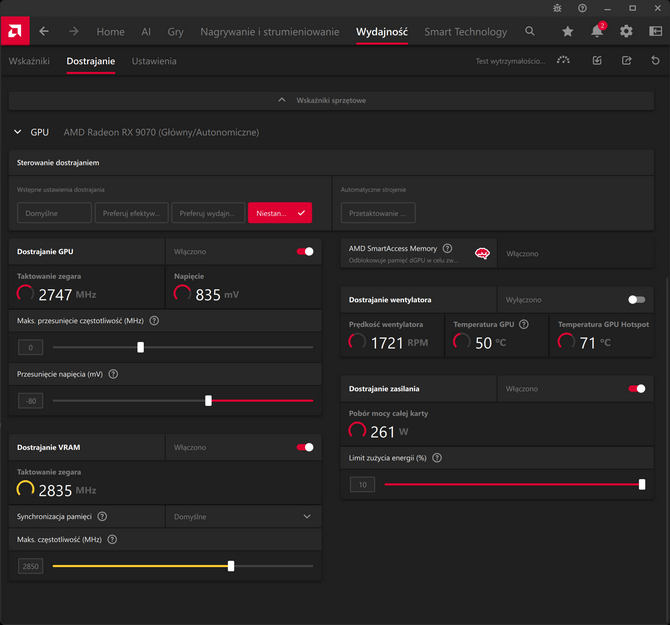Open help for AMD SmartAccess Memory
670x625 pixels.
tap(447, 248)
